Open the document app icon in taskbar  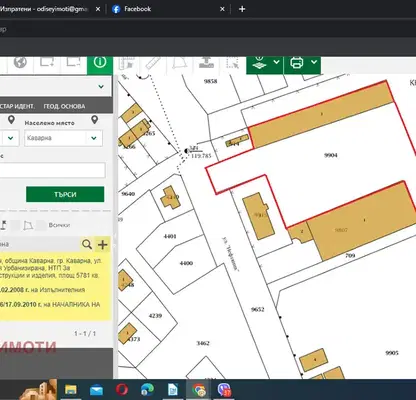[173, 390]
